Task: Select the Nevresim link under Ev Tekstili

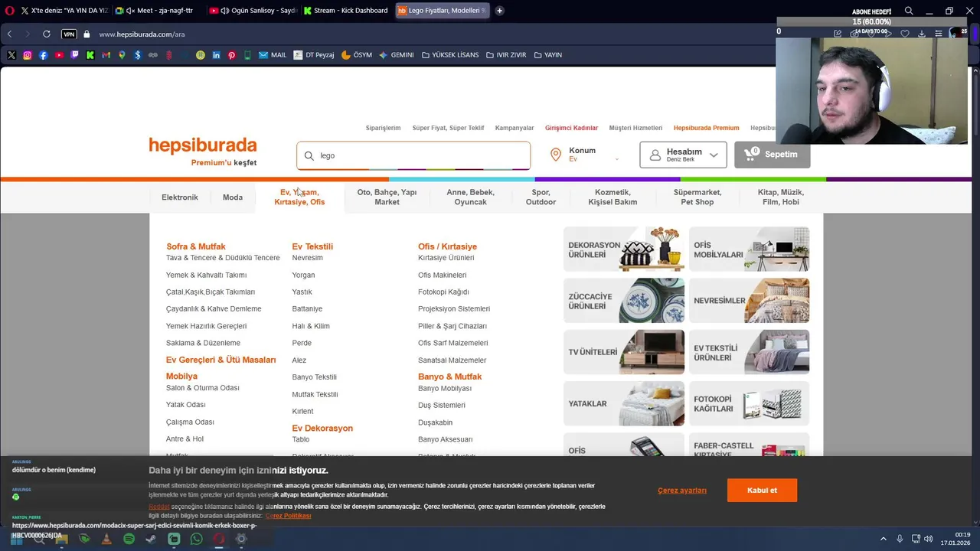Action: click(307, 258)
